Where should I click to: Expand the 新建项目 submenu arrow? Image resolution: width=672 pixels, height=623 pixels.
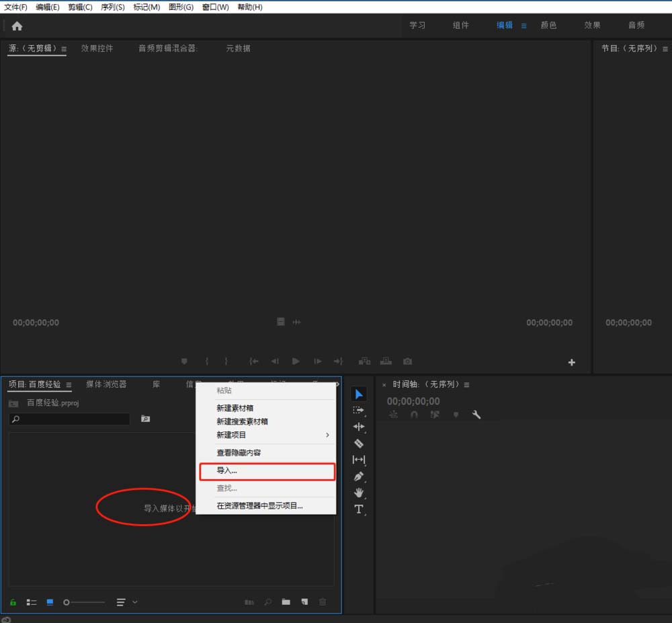[x=327, y=435]
